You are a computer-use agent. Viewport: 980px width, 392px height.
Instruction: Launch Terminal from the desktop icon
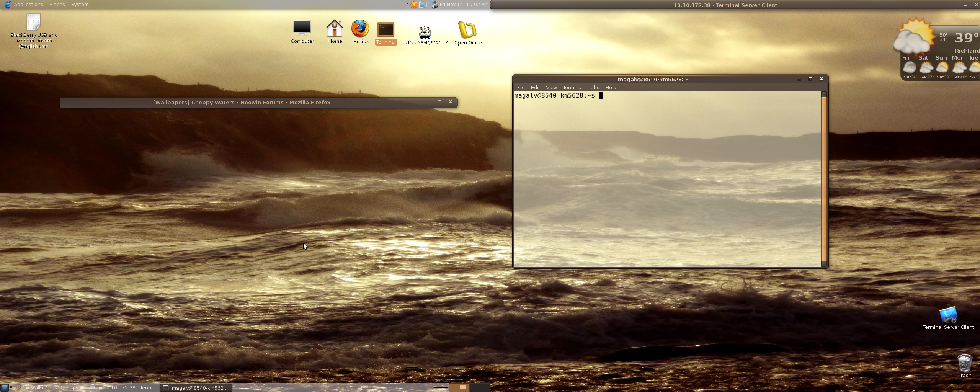tap(385, 30)
